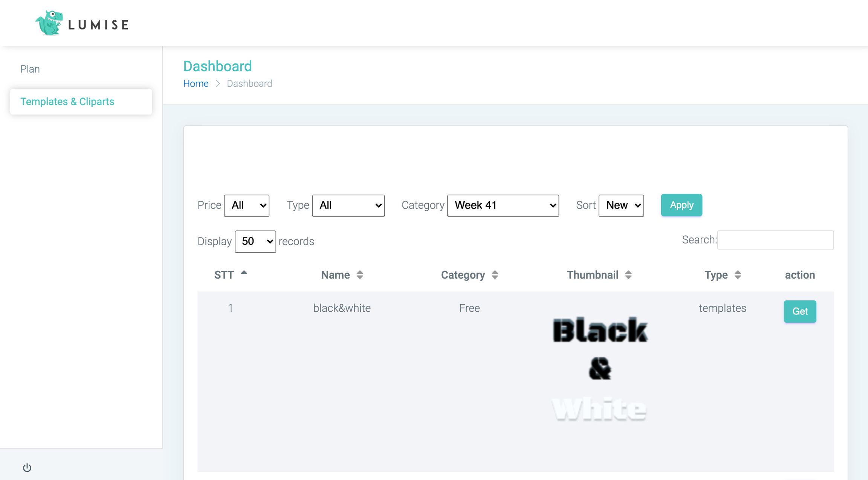Open the Sort dropdown showing New

point(621,206)
